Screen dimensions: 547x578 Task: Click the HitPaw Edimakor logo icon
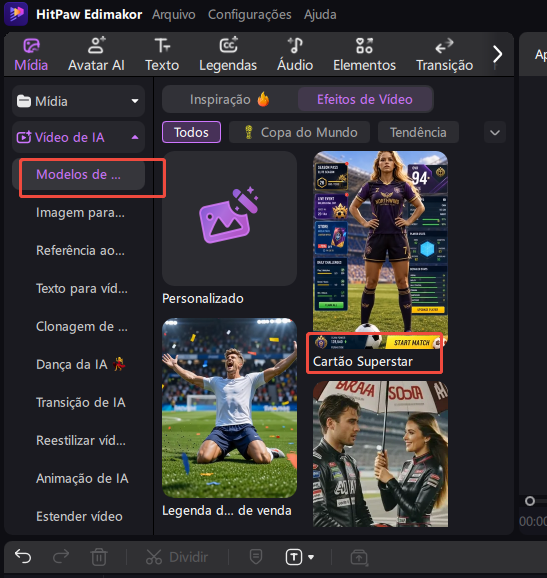pyautogui.click(x=16, y=14)
